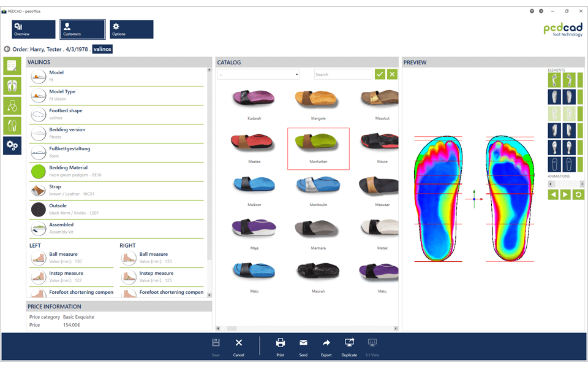Switch to the Overview tab
The height and width of the screenshot is (368, 588).
tap(34, 29)
